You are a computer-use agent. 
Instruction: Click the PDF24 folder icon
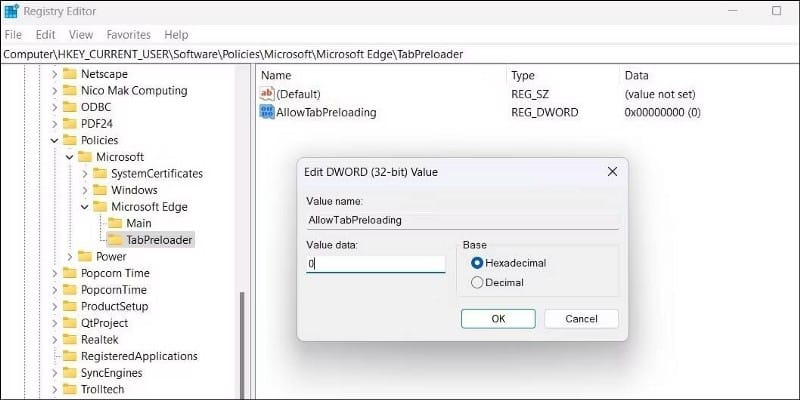click(69, 124)
